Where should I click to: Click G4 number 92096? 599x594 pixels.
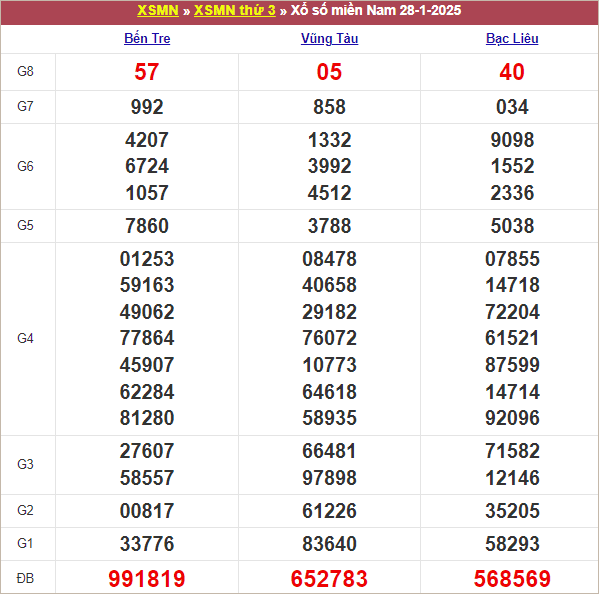[512, 418]
